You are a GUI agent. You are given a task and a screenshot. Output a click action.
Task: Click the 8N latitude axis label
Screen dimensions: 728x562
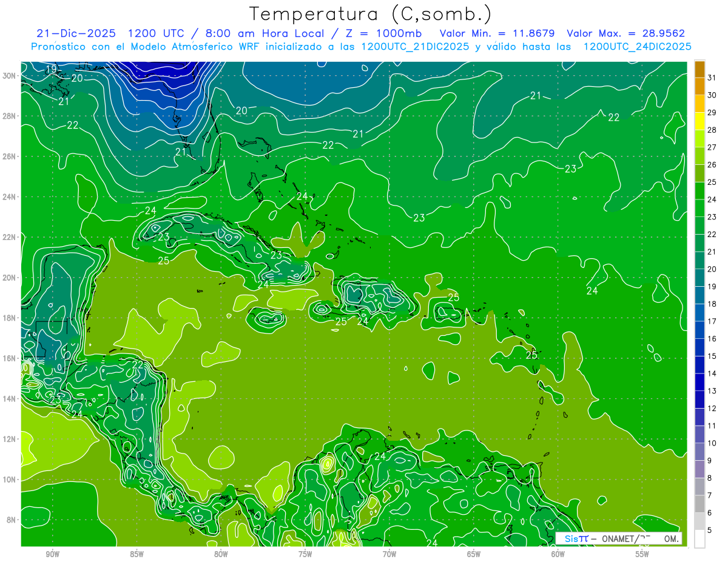(12, 520)
